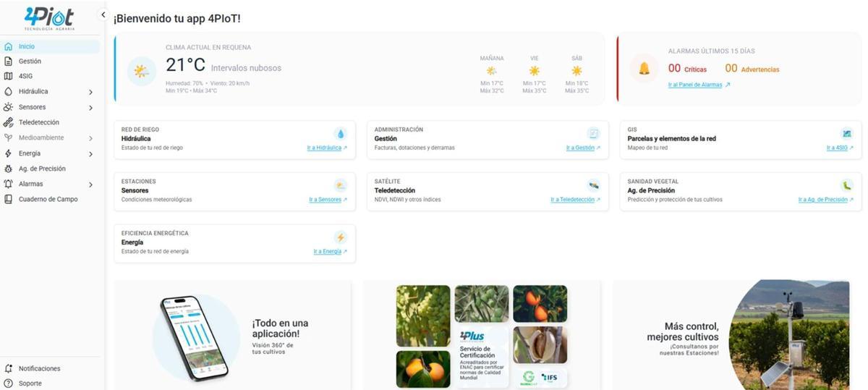Open Soporte in the sidebar

click(51, 383)
